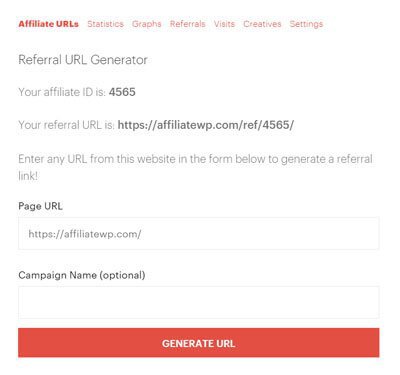Click the word 'link!' in the instructions

[28, 176]
